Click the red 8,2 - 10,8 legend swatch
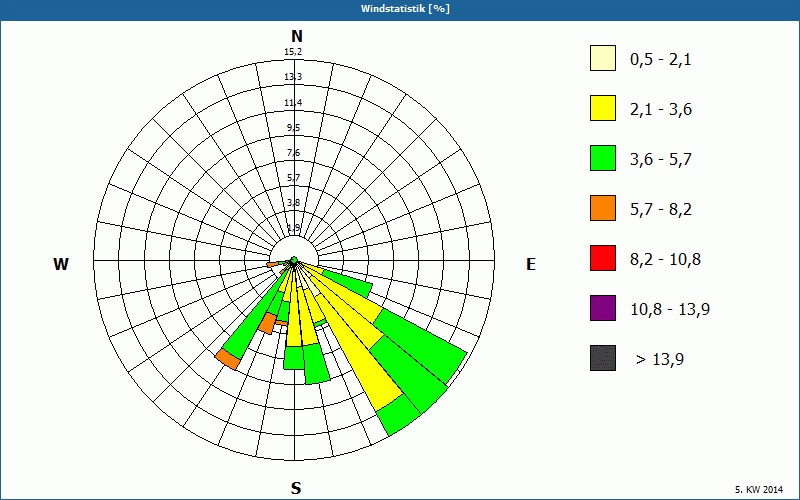The image size is (800, 500). pos(603,258)
